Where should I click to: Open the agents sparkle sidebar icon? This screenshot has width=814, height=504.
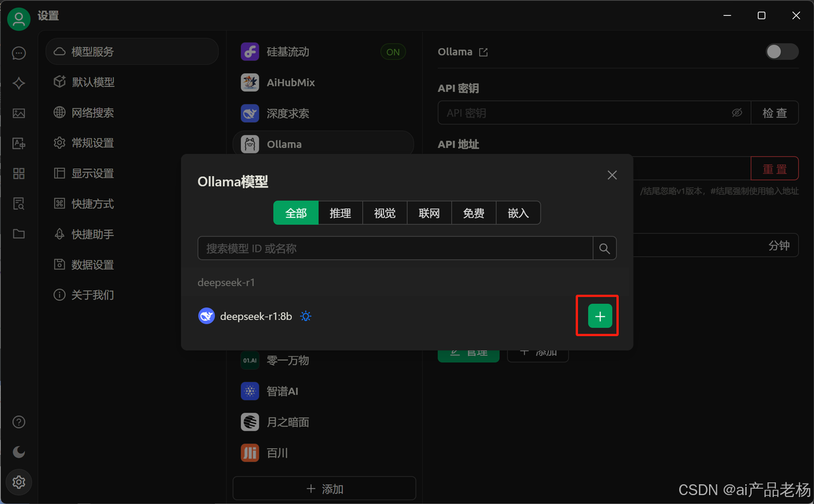(x=19, y=83)
